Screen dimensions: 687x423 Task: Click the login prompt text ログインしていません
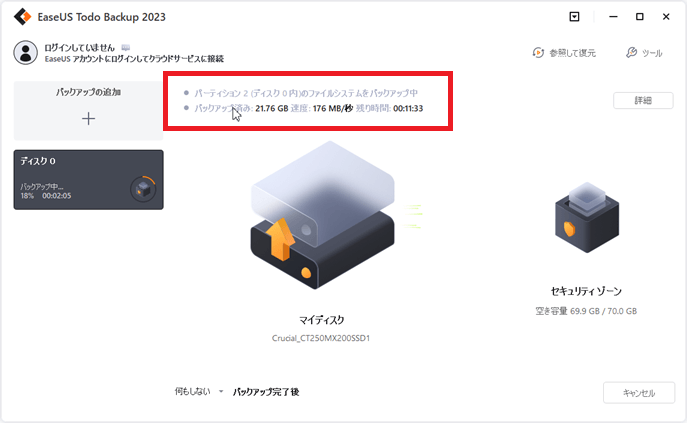(79, 47)
